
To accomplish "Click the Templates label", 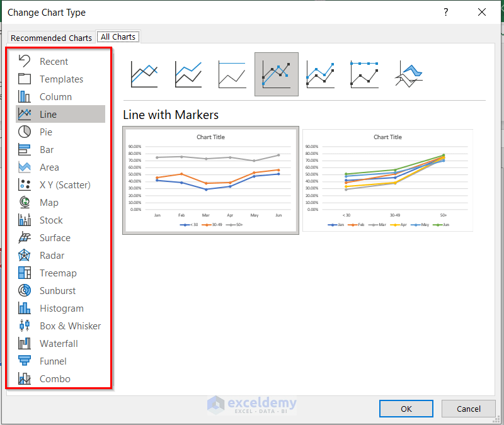I will click(x=61, y=79).
